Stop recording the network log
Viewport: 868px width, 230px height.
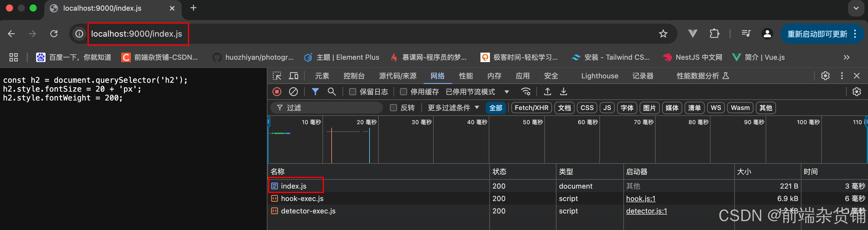click(x=277, y=92)
